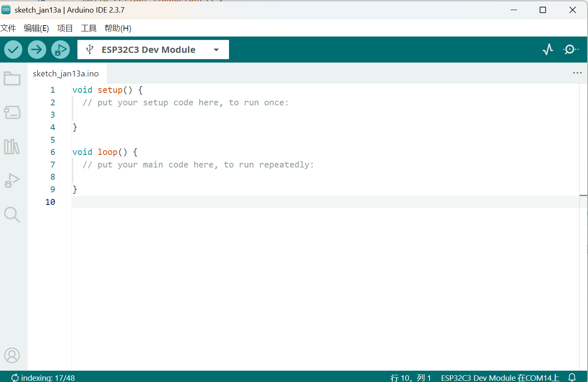Click the indexing progress spinner icon

coord(15,378)
